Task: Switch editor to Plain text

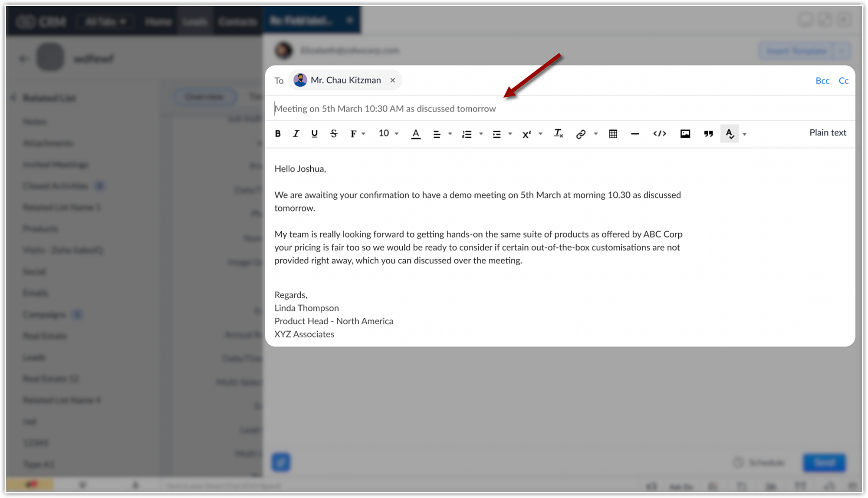Action: click(x=827, y=133)
